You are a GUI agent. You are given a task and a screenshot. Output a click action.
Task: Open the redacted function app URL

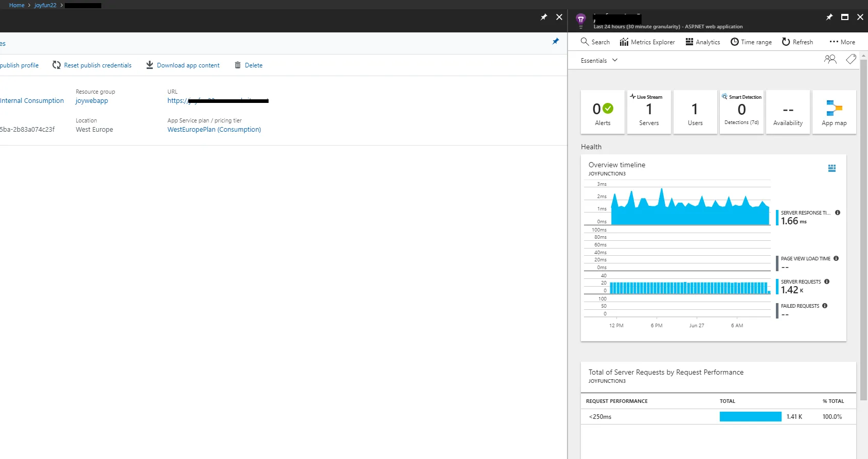click(x=218, y=101)
